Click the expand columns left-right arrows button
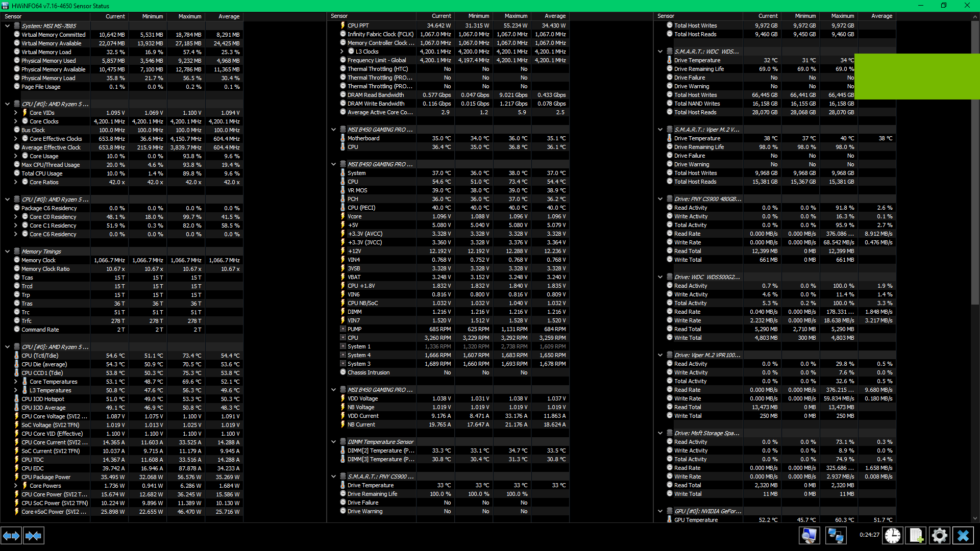 click(11, 536)
